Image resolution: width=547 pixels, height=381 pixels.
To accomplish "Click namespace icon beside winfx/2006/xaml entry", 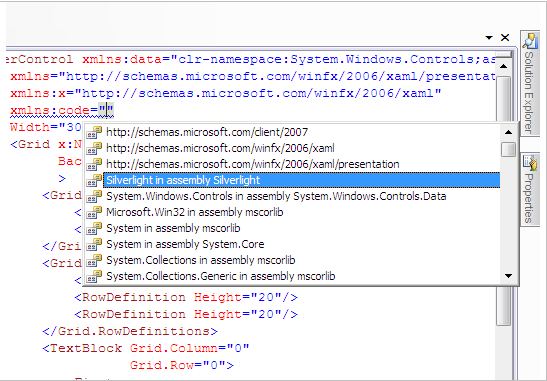I will (94, 148).
